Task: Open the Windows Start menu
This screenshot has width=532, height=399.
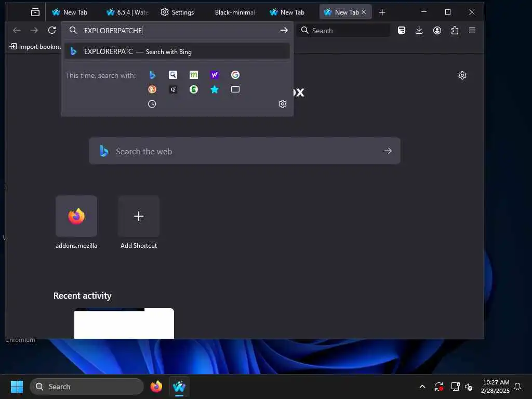Action: pyautogui.click(x=17, y=387)
